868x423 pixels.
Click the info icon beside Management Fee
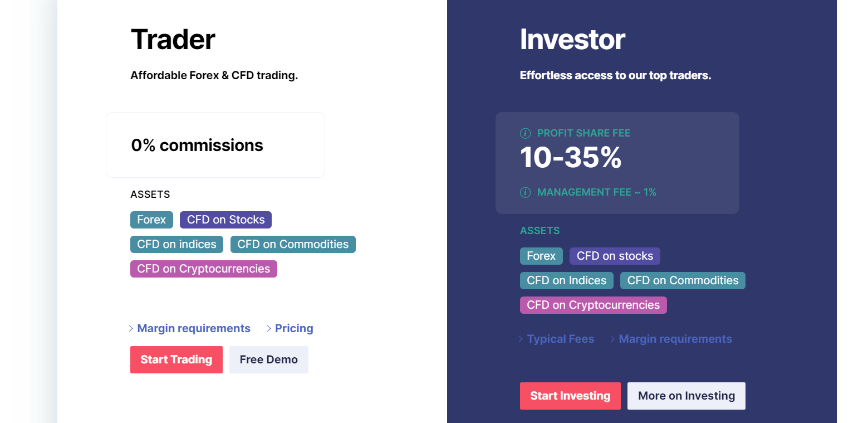[525, 192]
